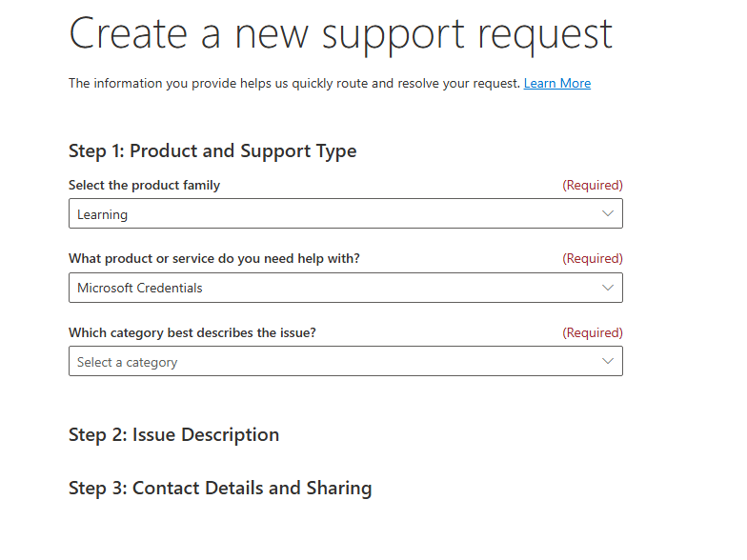Open the Microsoft Credentials product dropdown
Image resolution: width=747 pixels, height=560 pixels.
(345, 288)
